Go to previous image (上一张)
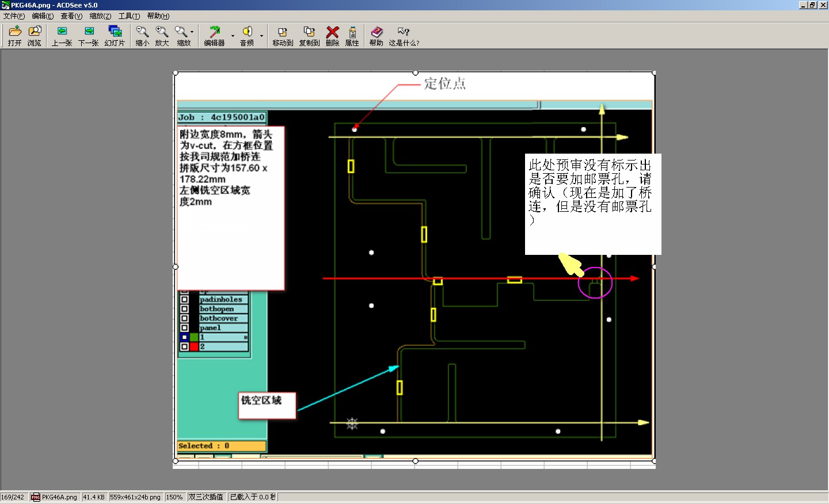 [x=62, y=35]
